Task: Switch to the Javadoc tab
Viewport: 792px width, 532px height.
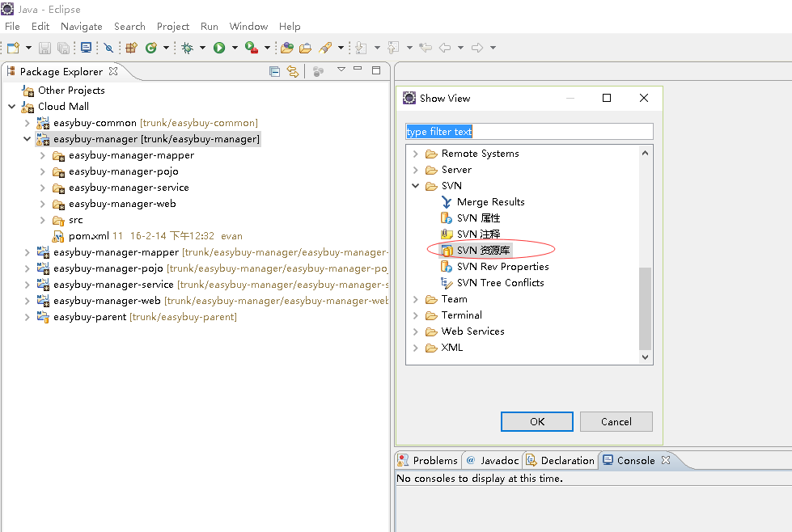Action: click(x=493, y=460)
